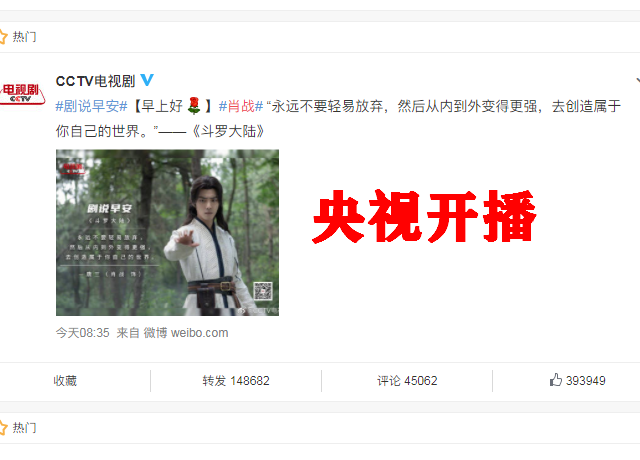Click the top 热门 star icon
The height and width of the screenshot is (460, 640).
click(x=3, y=36)
